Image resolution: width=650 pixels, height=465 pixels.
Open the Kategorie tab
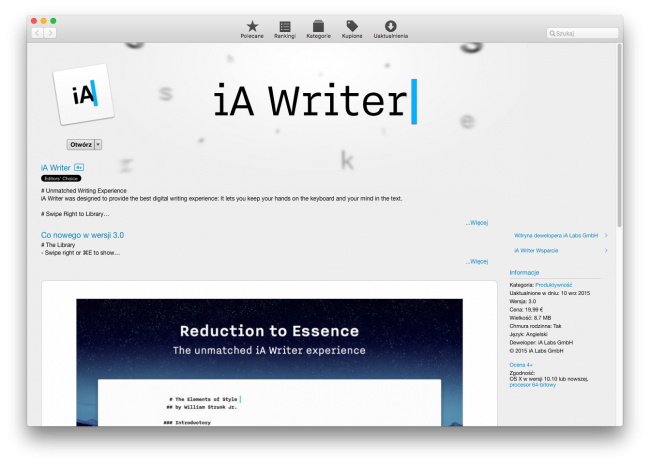pyautogui.click(x=318, y=29)
